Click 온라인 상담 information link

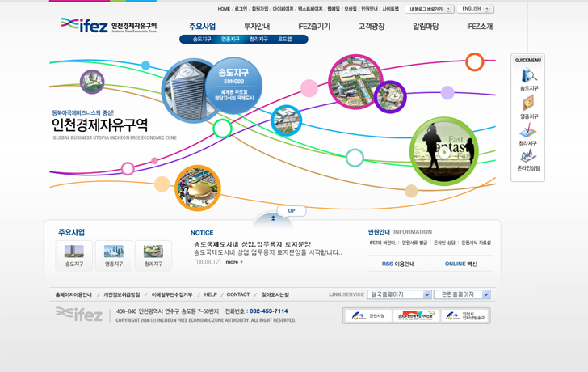(444, 243)
